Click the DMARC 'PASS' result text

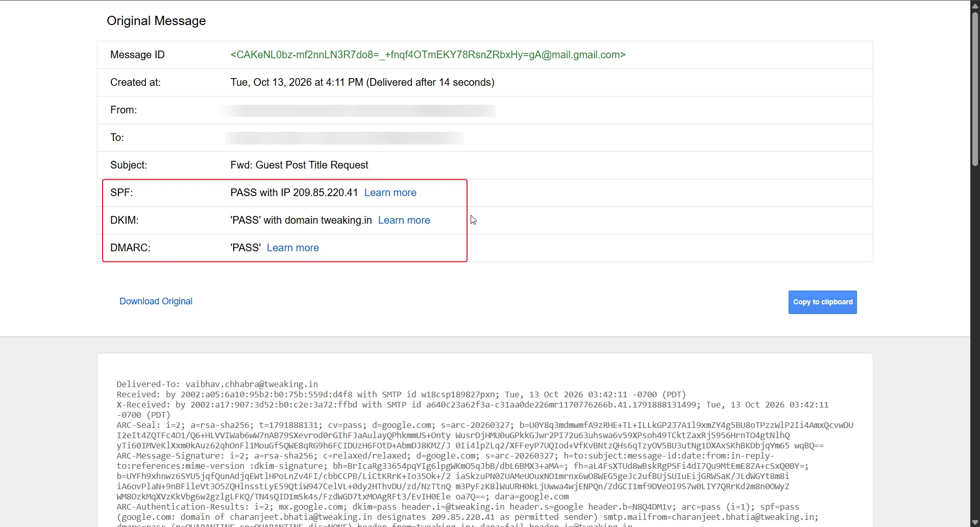click(246, 248)
